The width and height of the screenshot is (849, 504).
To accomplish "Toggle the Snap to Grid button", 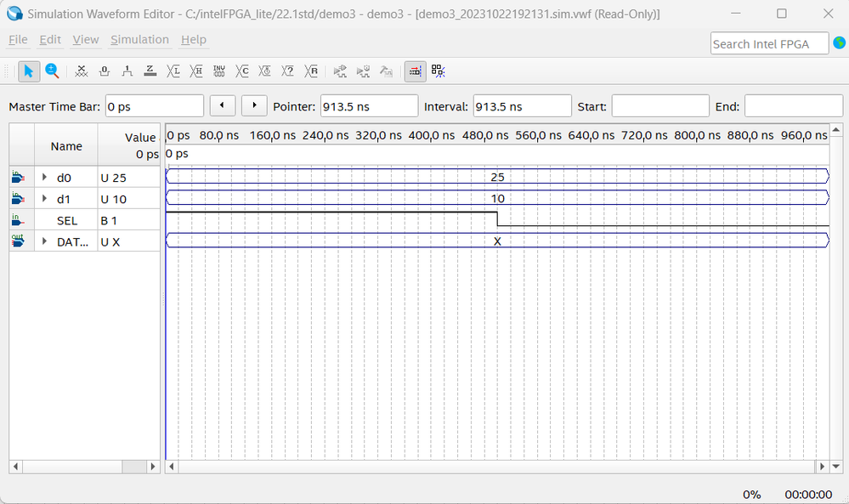I will [415, 71].
